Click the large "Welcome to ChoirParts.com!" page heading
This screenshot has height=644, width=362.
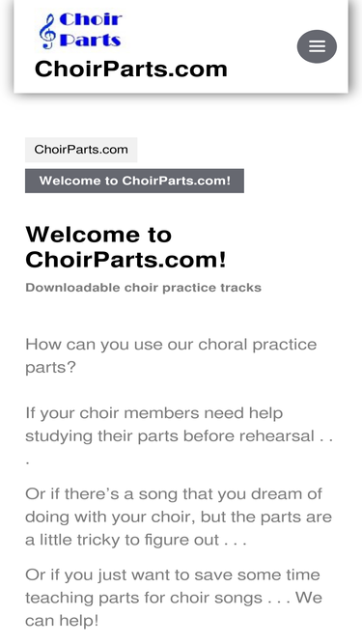[125, 247]
